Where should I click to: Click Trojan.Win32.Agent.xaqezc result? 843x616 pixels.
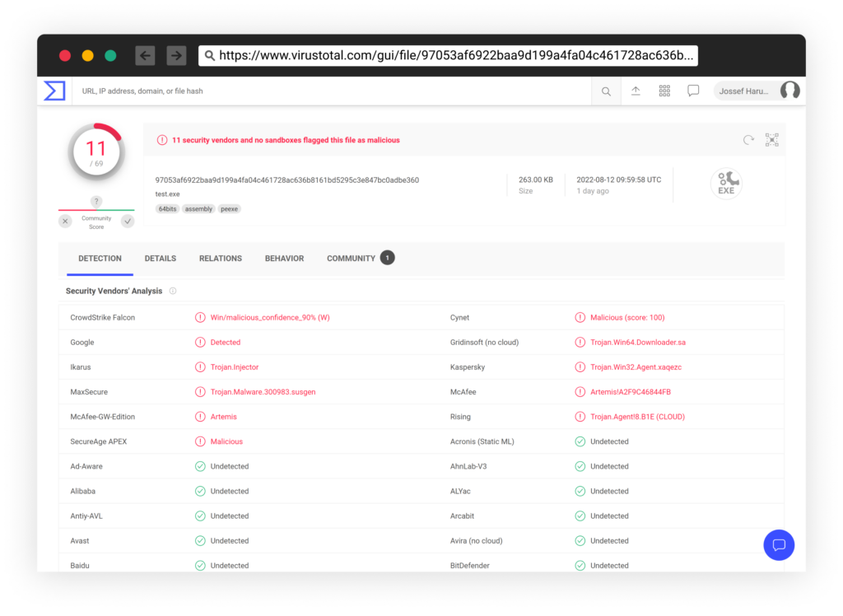[636, 367]
